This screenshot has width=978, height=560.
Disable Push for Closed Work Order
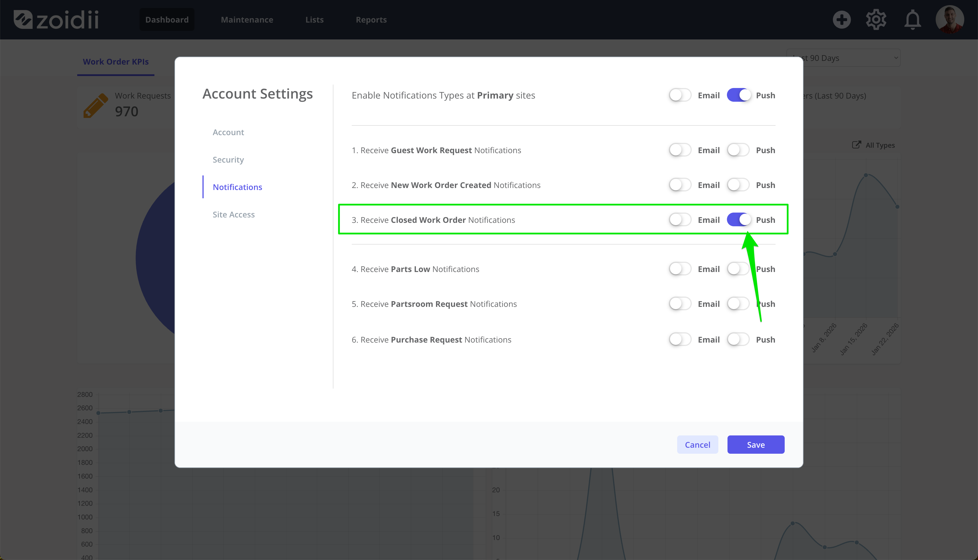pos(738,220)
